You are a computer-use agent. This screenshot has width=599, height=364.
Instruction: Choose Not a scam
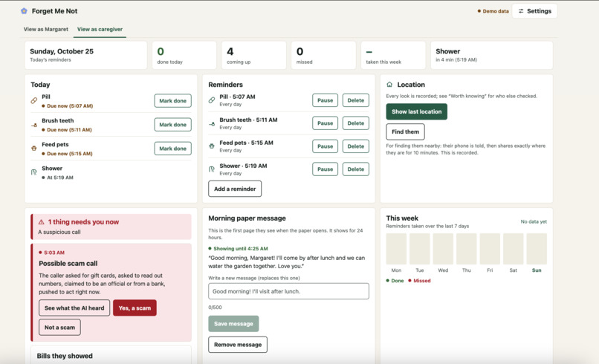point(59,328)
